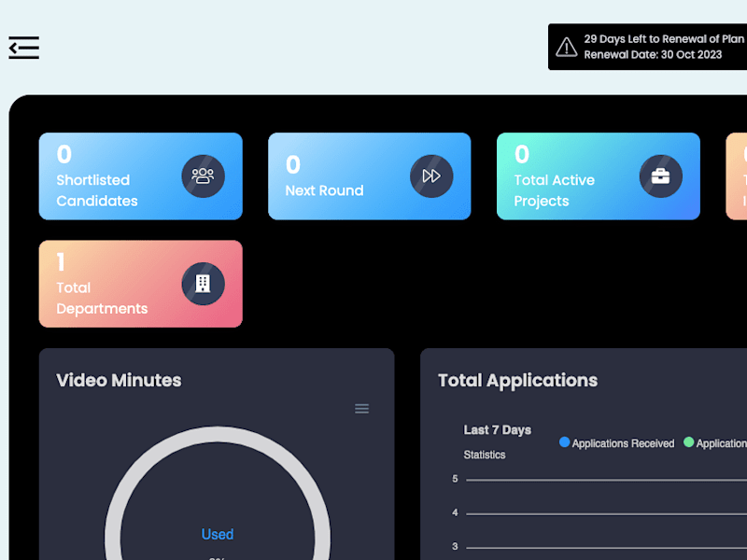Toggle the Applications Received legend blue dot

click(x=565, y=442)
